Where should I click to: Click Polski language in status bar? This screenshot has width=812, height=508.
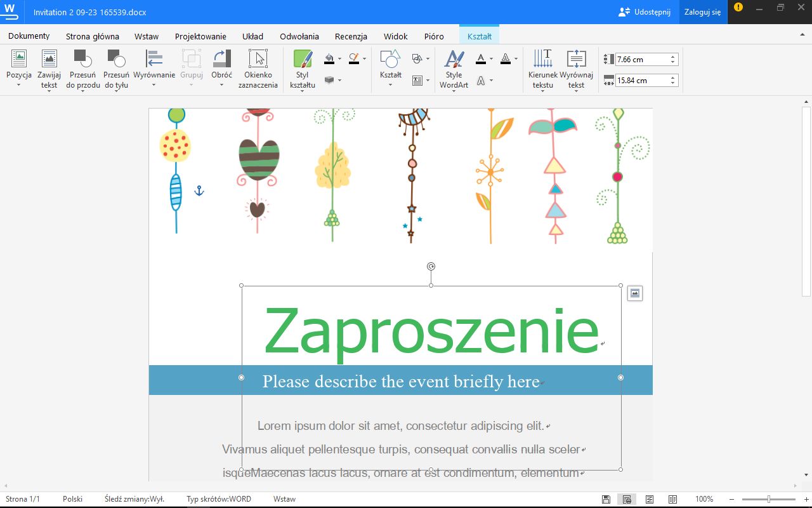73,499
